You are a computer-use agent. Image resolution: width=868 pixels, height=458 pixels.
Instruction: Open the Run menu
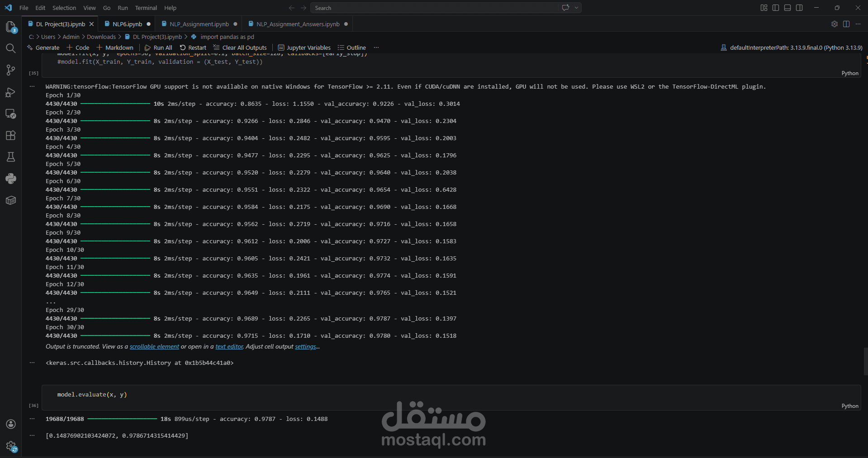(x=123, y=8)
